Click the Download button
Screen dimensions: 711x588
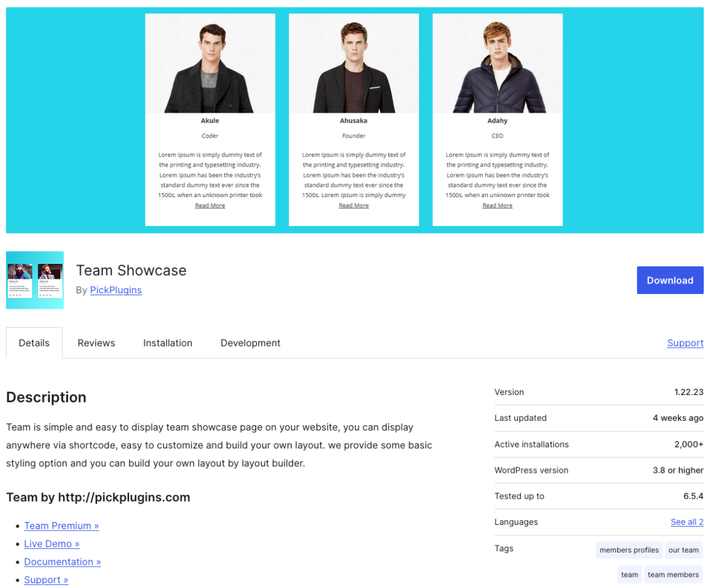pyautogui.click(x=669, y=280)
